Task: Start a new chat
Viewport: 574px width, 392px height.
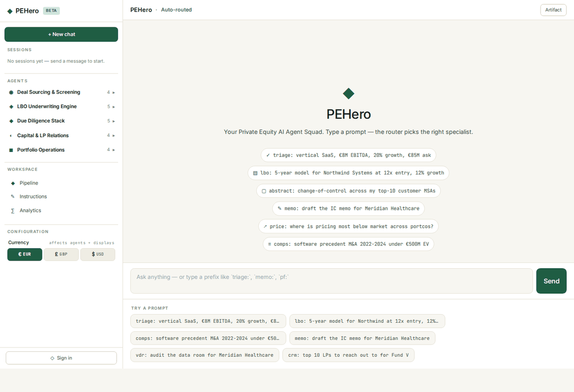Action: [61, 34]
